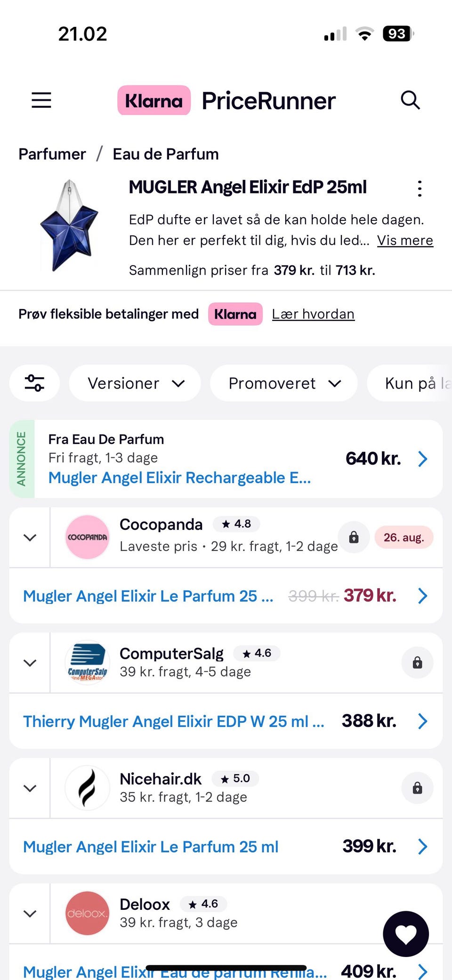Expand the Nicehair.dk offer details
The height and width of the screenshot is (980, 452).
[x=30, y=788]
